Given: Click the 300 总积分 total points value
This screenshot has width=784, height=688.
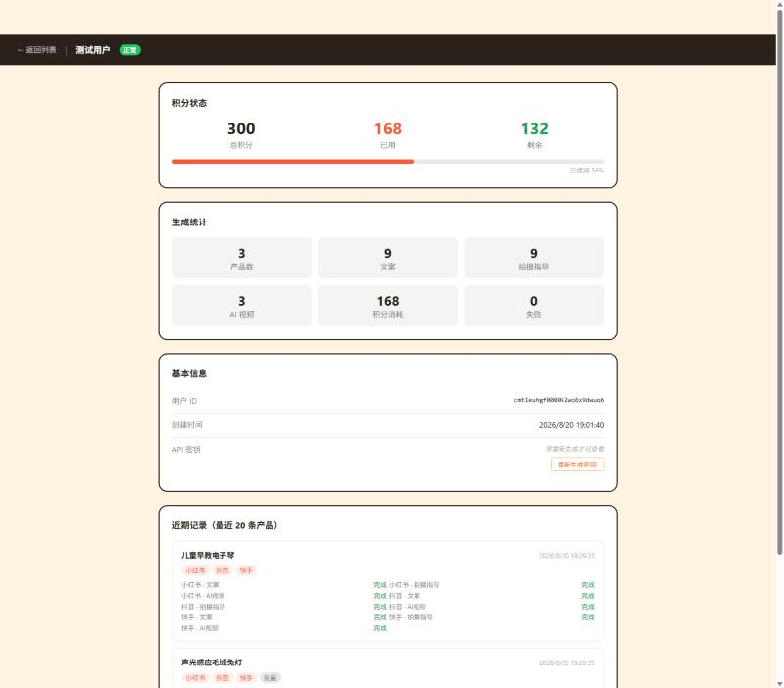Looking at the screenshot, I should [241, 129].
